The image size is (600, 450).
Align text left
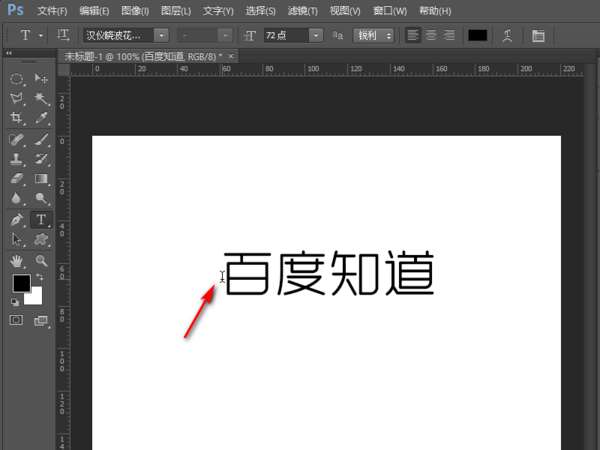coord(412,35)
